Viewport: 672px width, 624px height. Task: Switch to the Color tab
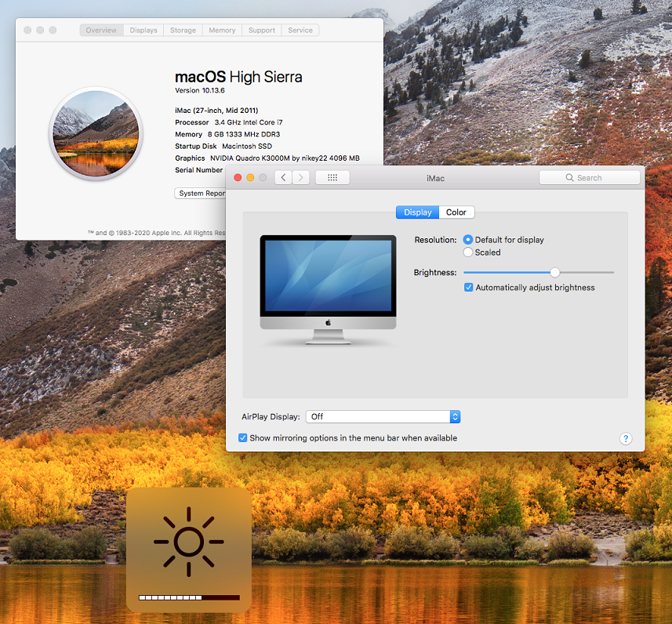pos(456,212)
